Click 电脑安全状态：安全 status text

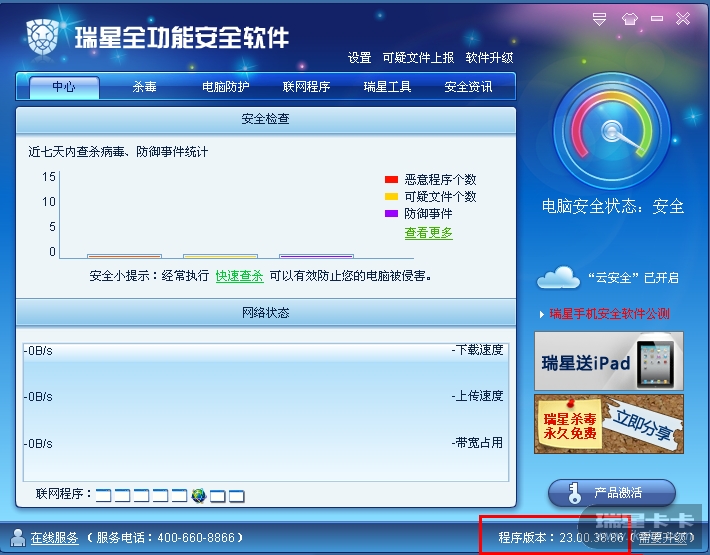click(613, 206)
